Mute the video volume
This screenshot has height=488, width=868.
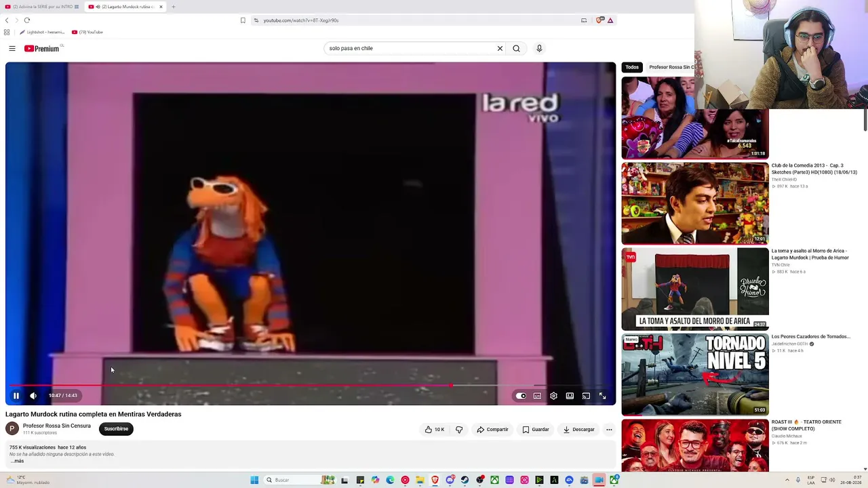[33, 396]
